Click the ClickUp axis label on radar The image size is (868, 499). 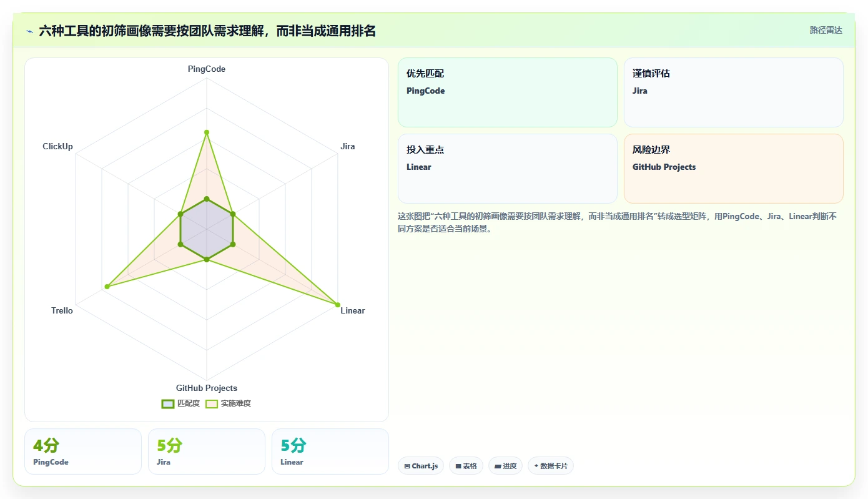[x=57, y=147]
